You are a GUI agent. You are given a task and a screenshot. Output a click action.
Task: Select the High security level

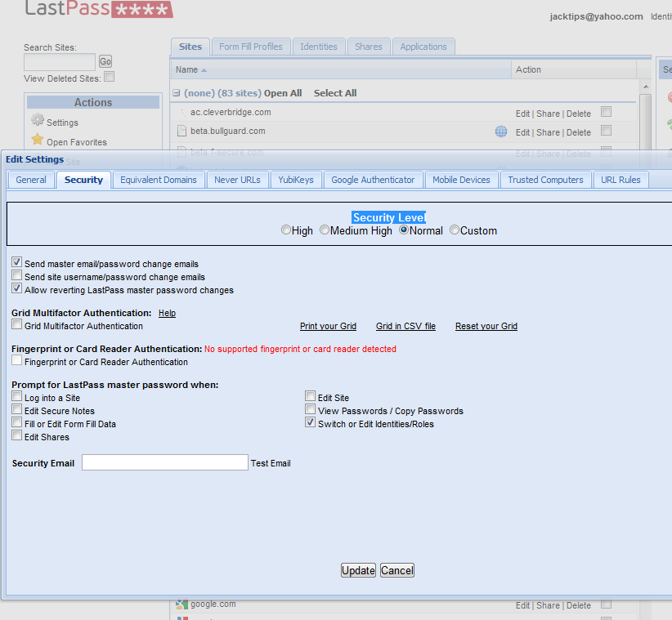[286, 230]
